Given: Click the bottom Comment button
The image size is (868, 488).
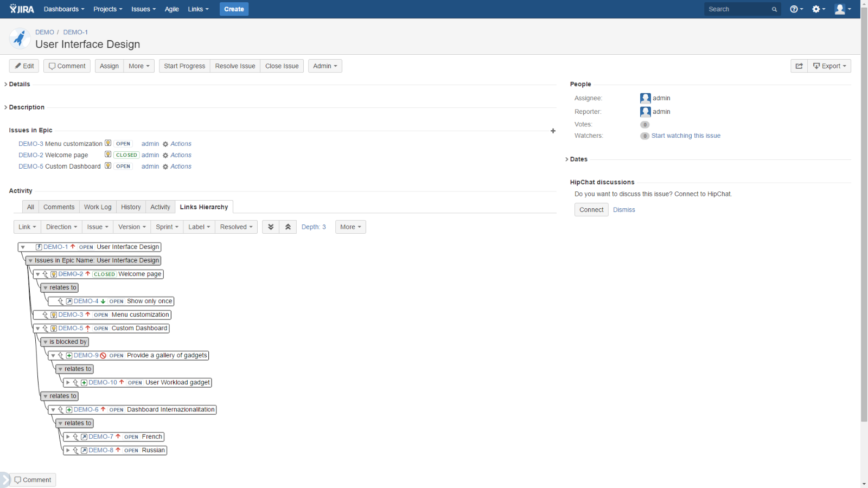Looking at the screenshot, I should point(33,480).
